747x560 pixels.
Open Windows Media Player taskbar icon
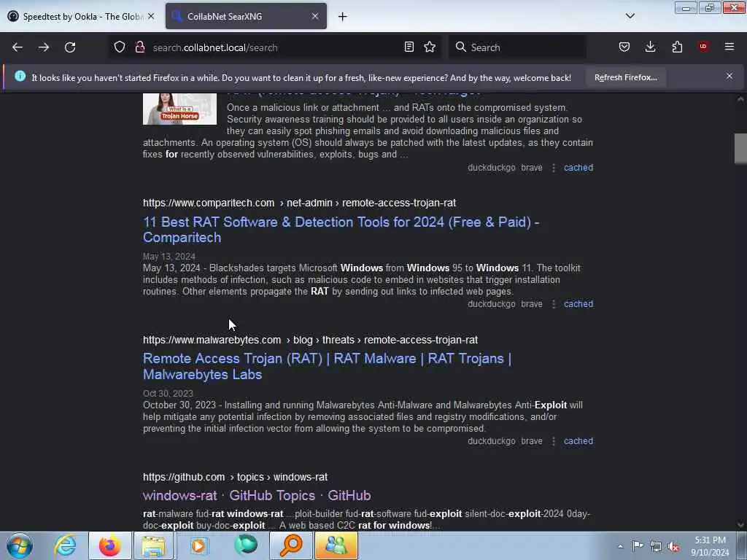click(198, 545)
